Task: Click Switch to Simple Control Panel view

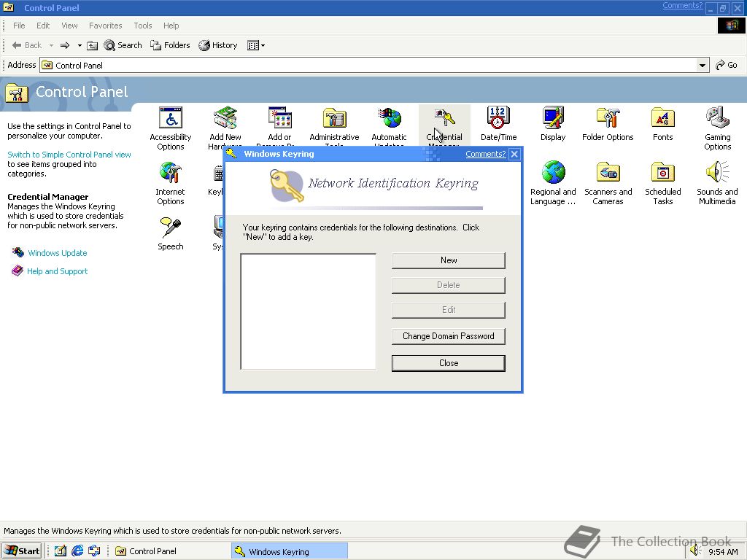Action: [69, 155]
